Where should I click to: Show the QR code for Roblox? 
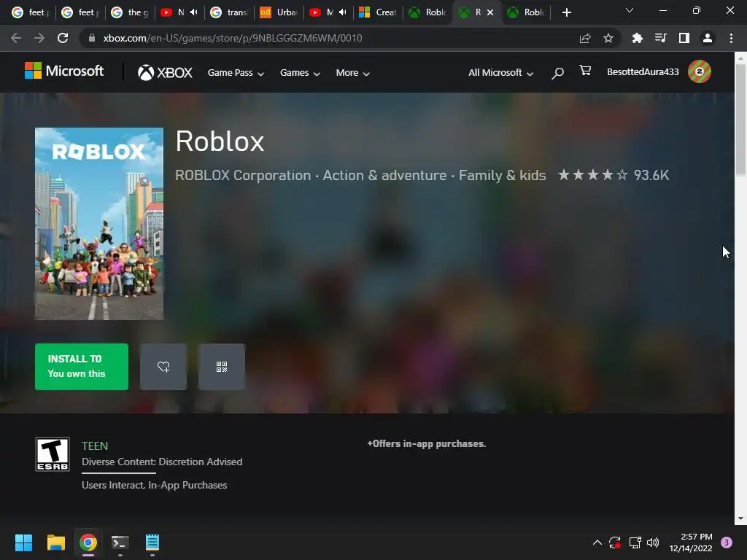(222, 367)
